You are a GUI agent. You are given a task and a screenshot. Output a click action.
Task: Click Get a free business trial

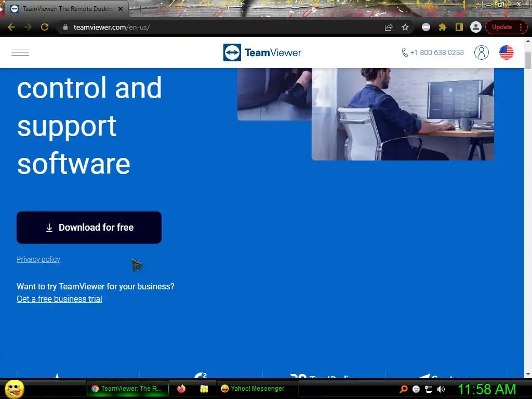pyautogui.click(x=59, y=299)
